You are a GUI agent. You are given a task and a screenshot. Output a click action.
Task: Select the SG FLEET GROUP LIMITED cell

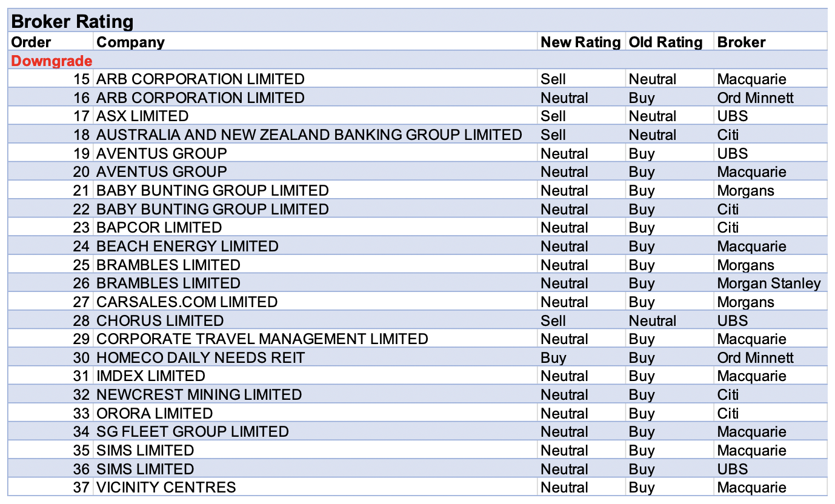click(x=192, y=432)
